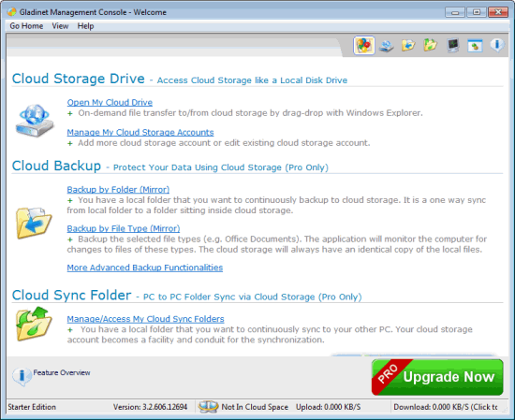Screen dimensions: 515x420
Task: Click the 'On-demand file transfer' description text
Action: tap(250, 113)
